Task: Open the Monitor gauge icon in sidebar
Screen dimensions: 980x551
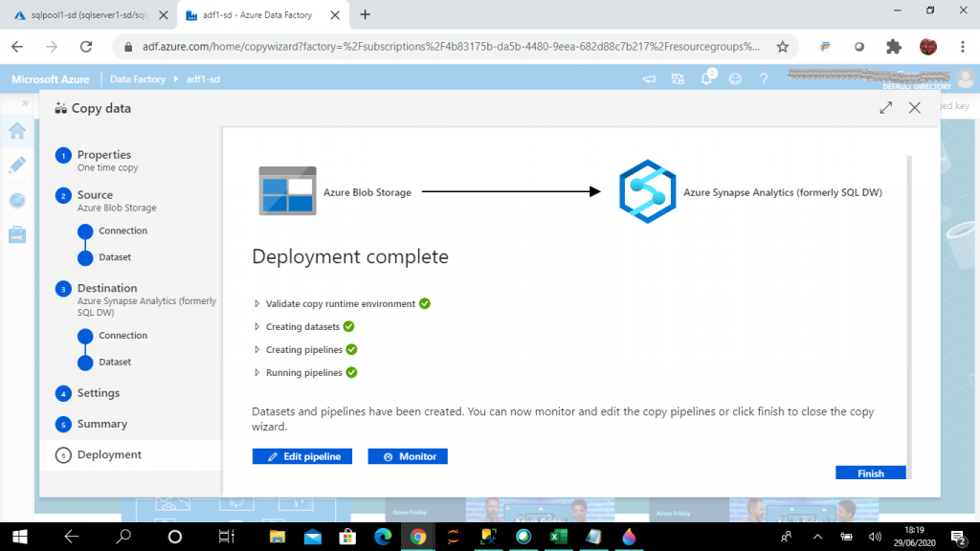Action: coord(17,200)
